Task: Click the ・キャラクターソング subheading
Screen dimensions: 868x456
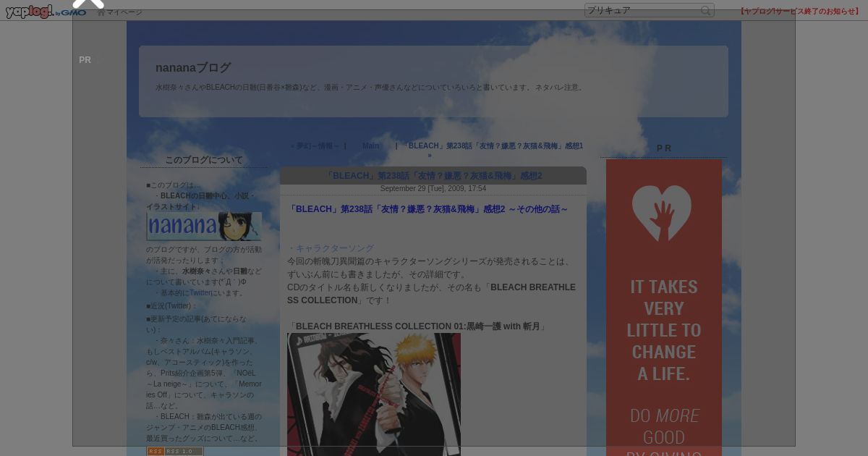Action: click(x=331, y=248)
